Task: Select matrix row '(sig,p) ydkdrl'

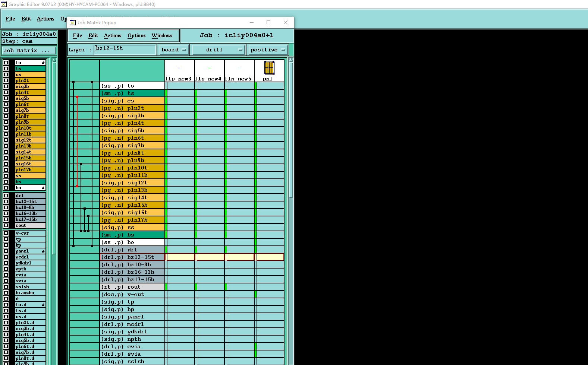Action: point(132,331)
